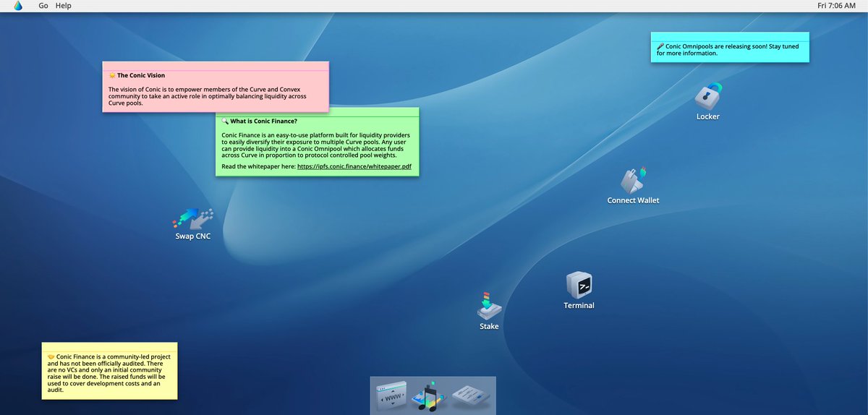Click the "Swap CNC" label text
Screen dimensions: 868x415
pos(193,236)
